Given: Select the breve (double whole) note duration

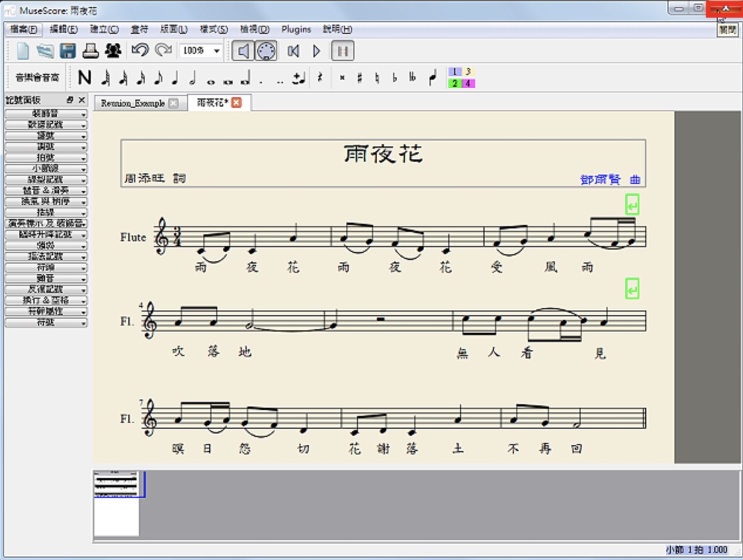Looking at the screenshot, I should click(x=228, y=81).
